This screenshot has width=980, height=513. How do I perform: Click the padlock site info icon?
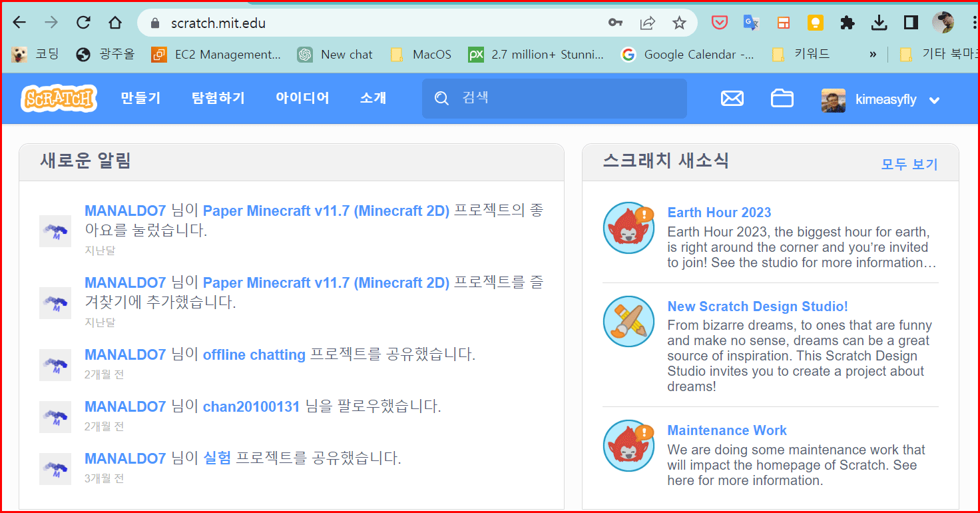(x=156, y=23)
